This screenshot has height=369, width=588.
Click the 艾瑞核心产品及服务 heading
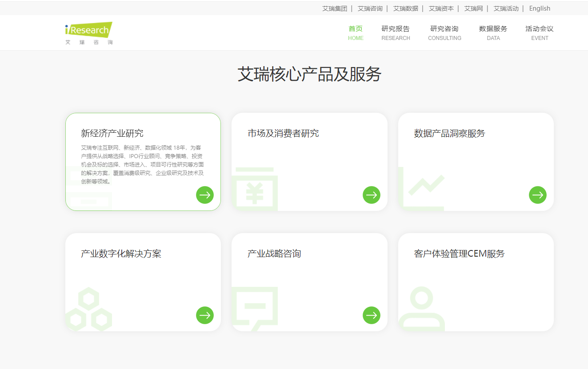click(309, 74)
